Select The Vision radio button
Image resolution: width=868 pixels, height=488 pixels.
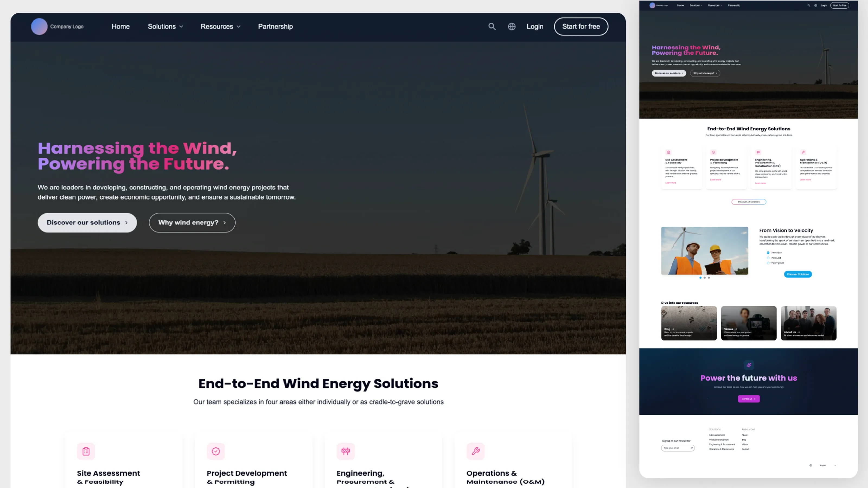click(x=768, y=253)
